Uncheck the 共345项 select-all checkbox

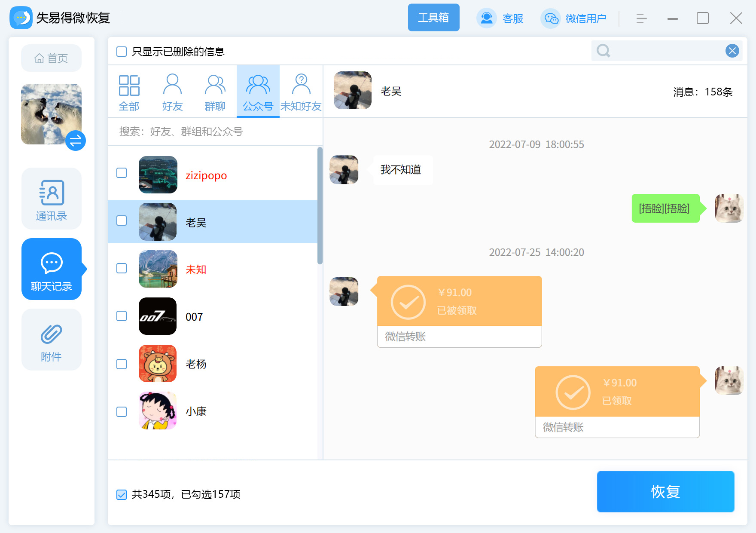[x=121, y=495]
